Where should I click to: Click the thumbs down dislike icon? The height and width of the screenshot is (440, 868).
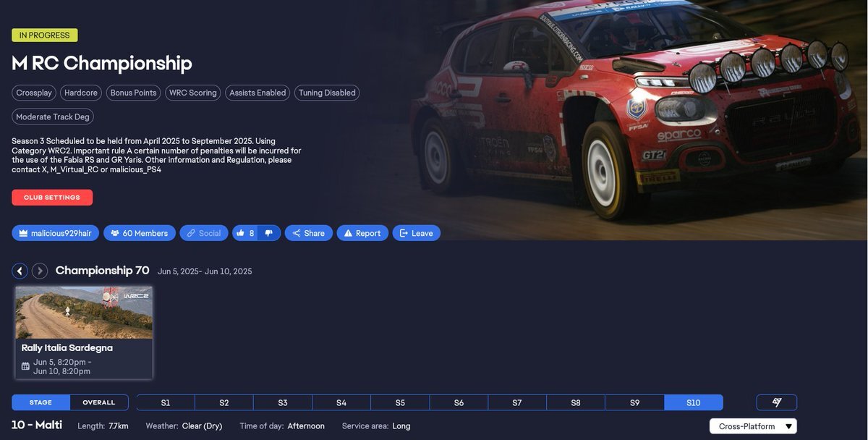point(269,233)
